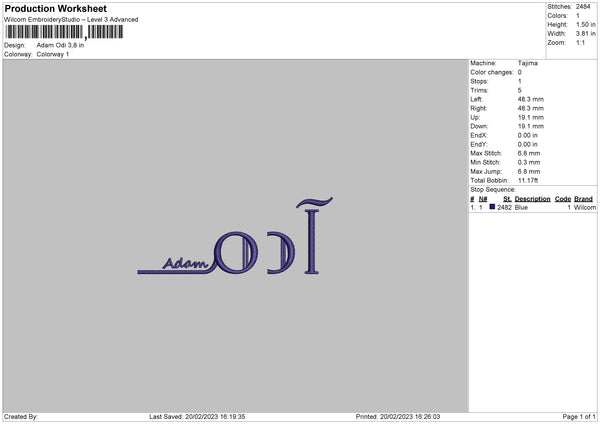Click the 'Code' column header
The height and width of the screenshot is (424, 600).
[562, 199]
